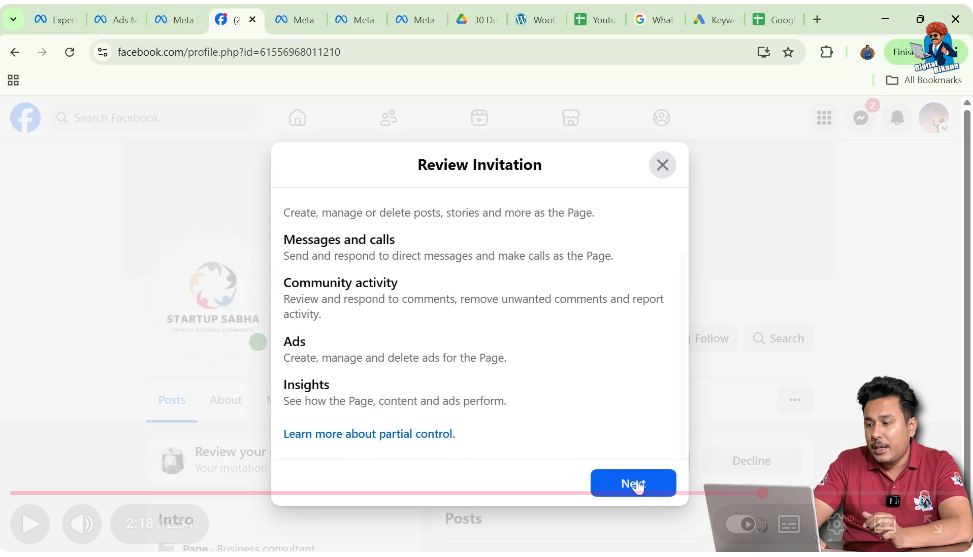Play the video
The width and height of the screenshot is (973, 557).
pos(30,524)
